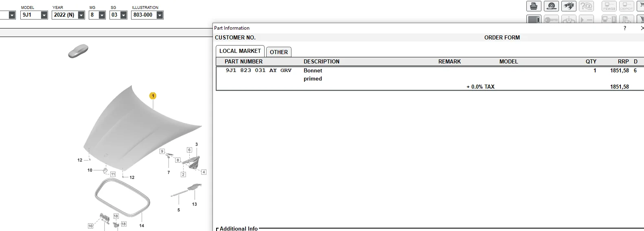Click the PART NUMBER column header
644x231 pixels.
click(x=243, y=61)
